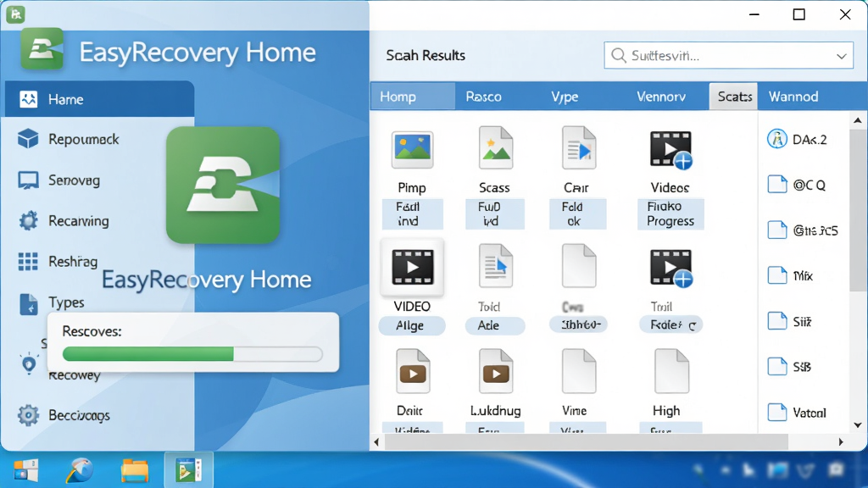
Task: Click the Fadl label under Pimp
Action: point(413,213)
